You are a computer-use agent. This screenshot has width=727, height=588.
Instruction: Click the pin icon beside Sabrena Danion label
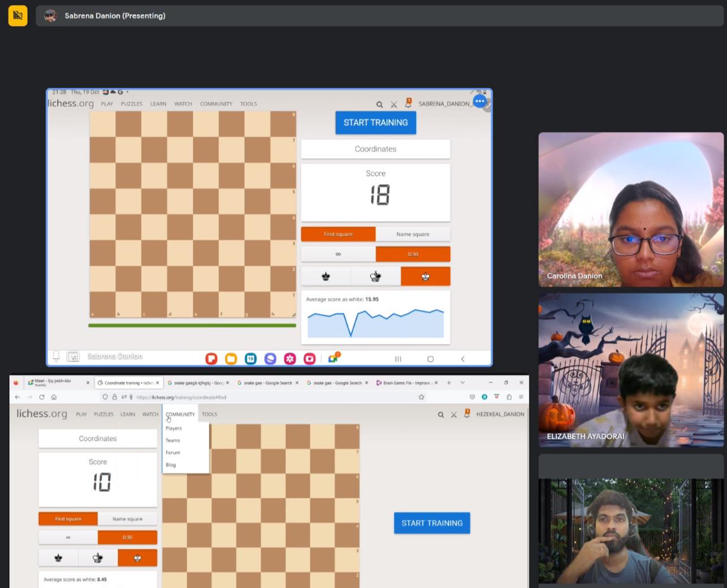(x=56, y=356)
